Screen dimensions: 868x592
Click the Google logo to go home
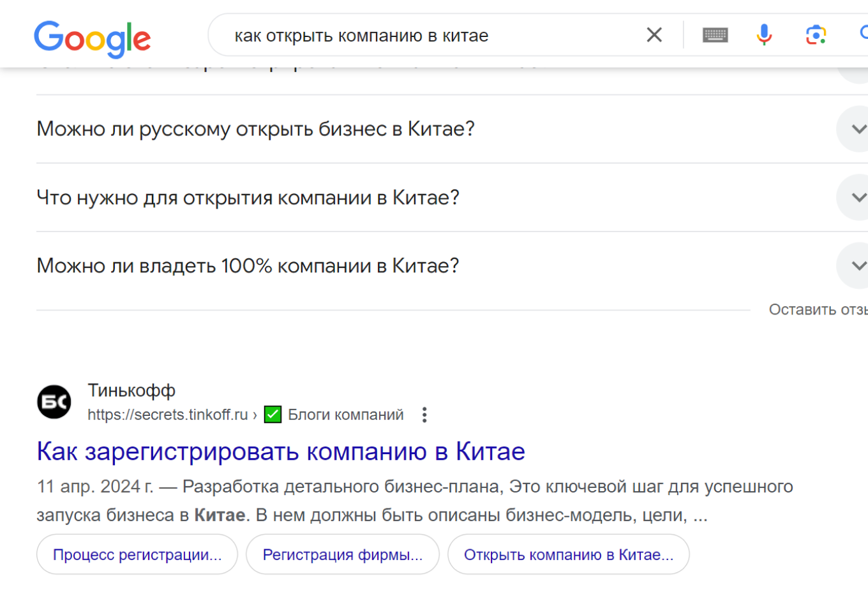(x=92, y=38)
